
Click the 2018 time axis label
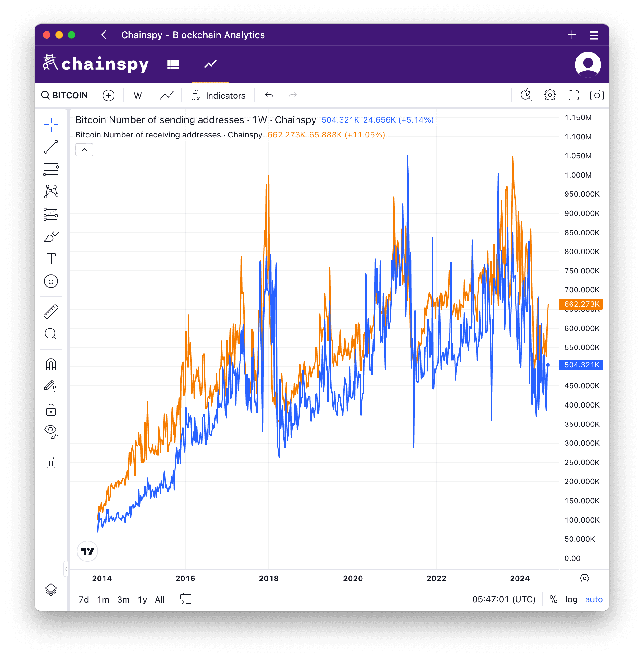pyautogui.click(x=269, y=579)
